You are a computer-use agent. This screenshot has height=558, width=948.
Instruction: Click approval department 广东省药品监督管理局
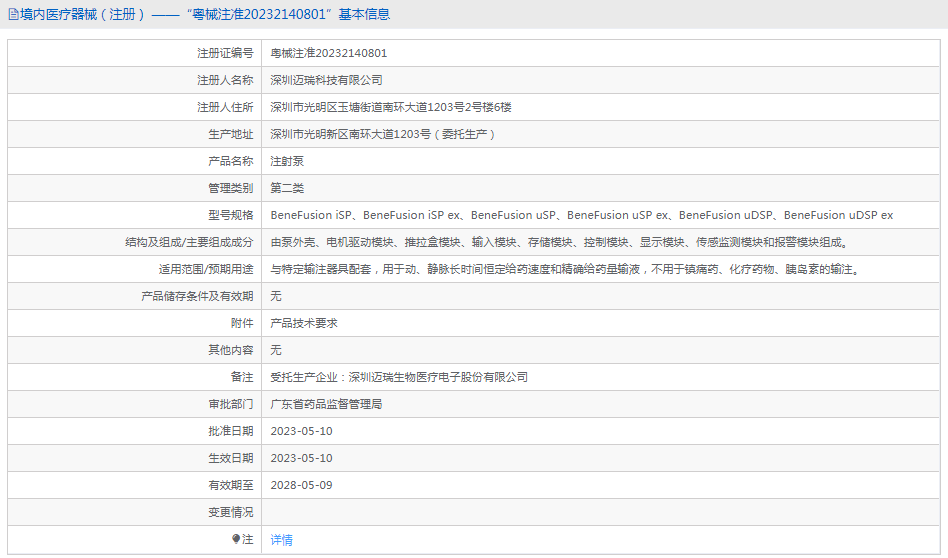326,404
